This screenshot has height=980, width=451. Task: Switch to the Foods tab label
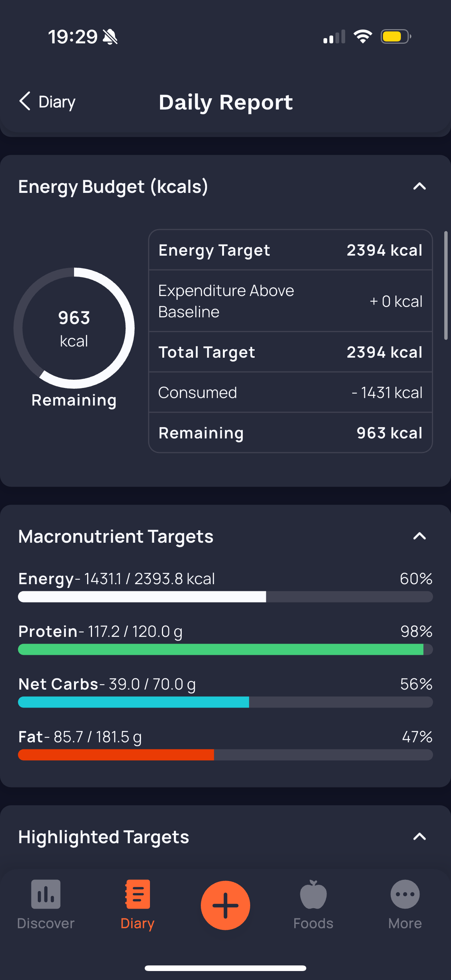coord(313,923)
